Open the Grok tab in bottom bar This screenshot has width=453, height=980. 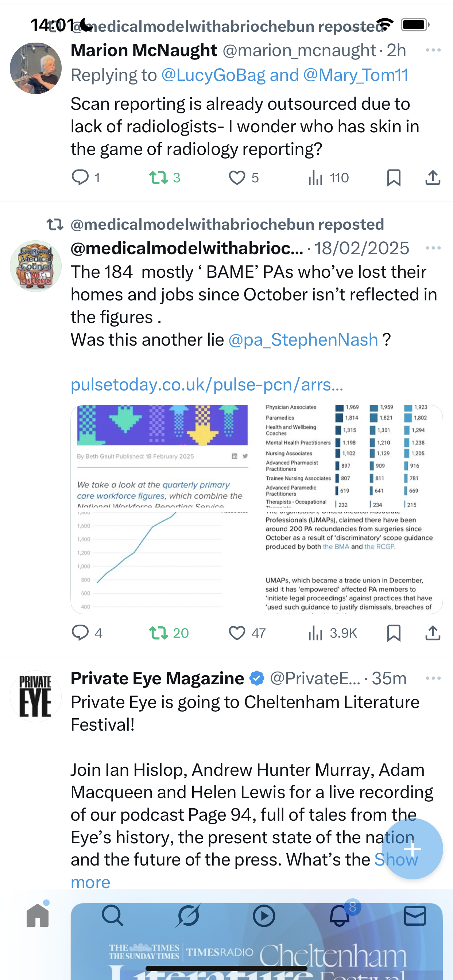click(x=189, y=916)
